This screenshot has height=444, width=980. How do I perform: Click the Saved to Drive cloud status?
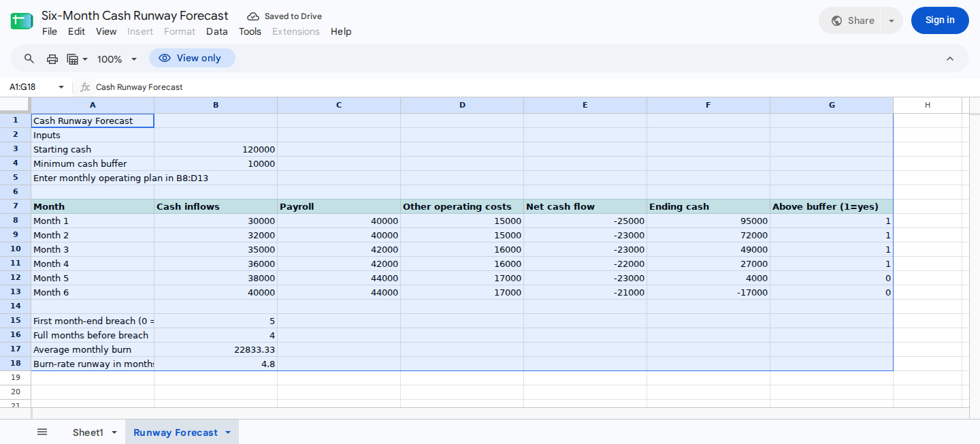tap(284, 16)
